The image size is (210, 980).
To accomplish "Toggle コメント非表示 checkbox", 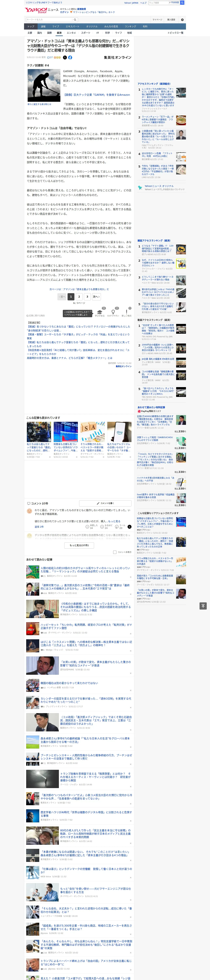I will (x=115, y=552).
